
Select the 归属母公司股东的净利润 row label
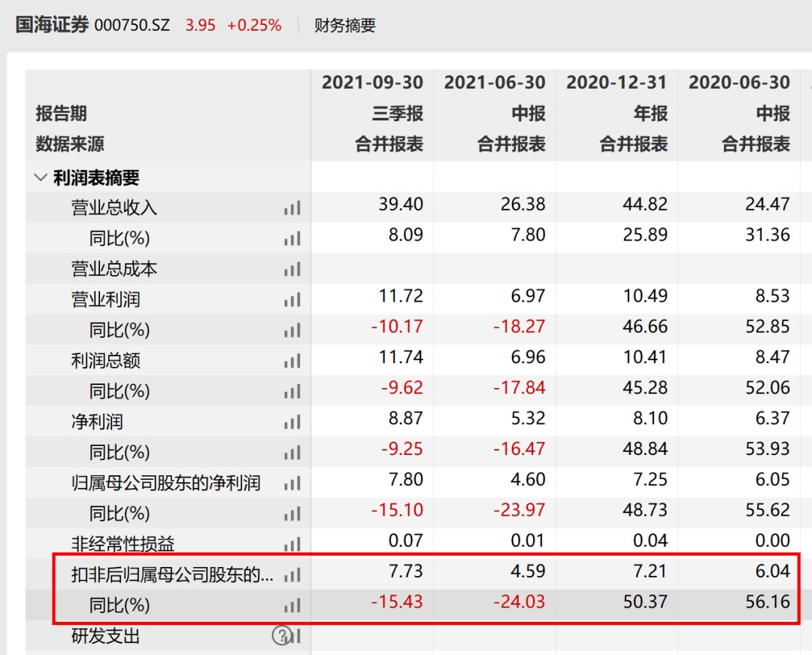(x=165, y=483)
